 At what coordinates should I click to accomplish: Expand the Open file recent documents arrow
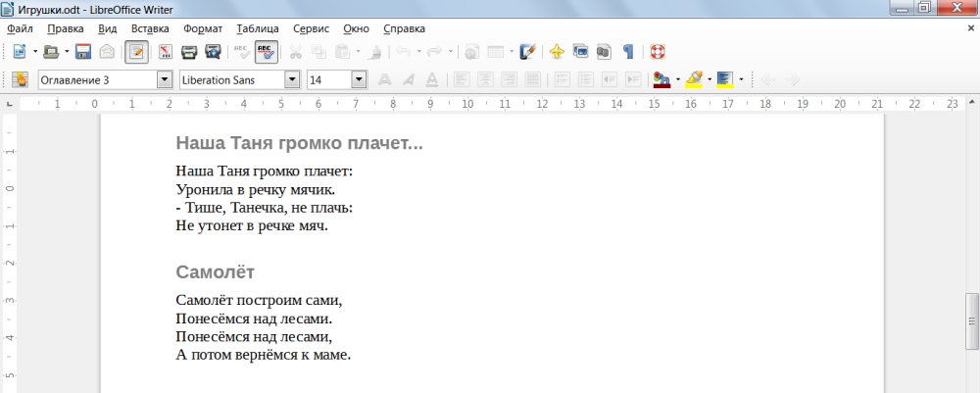67,52
